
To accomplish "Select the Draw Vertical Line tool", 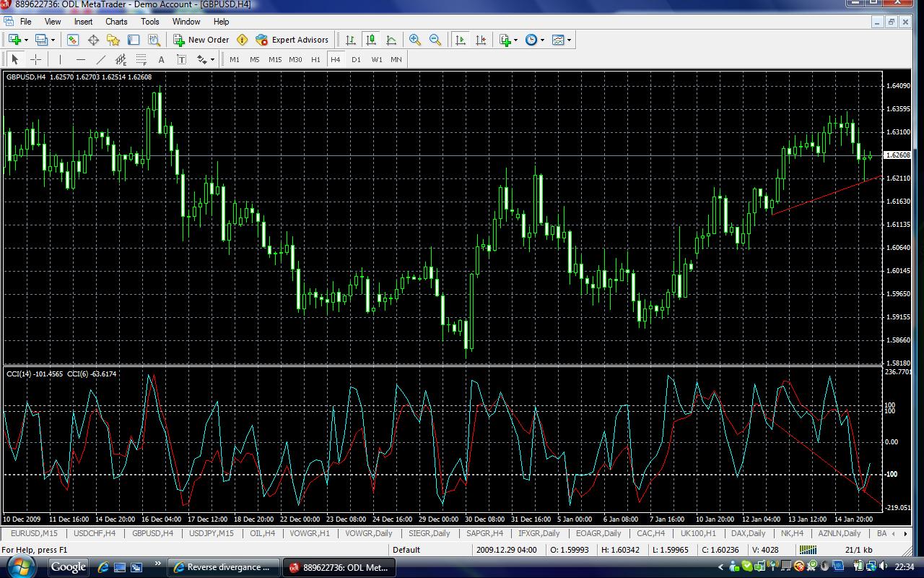I will click(60, 59).
